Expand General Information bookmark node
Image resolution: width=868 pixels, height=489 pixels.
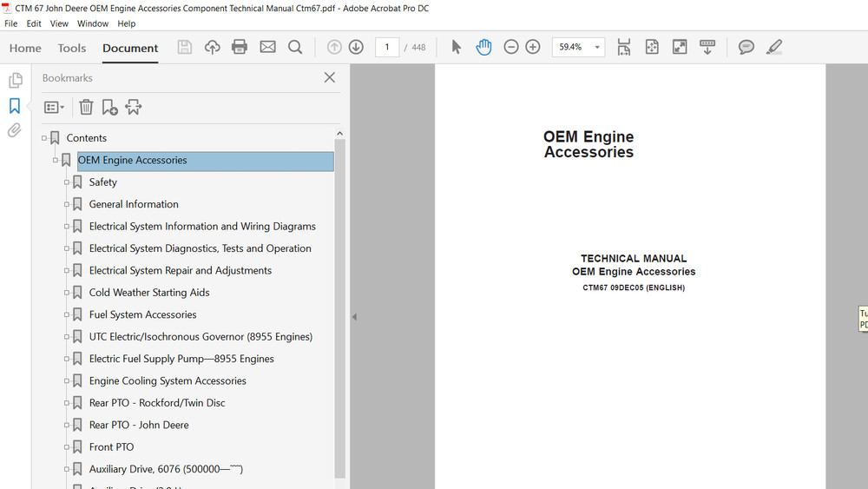[x=67, y=204]
